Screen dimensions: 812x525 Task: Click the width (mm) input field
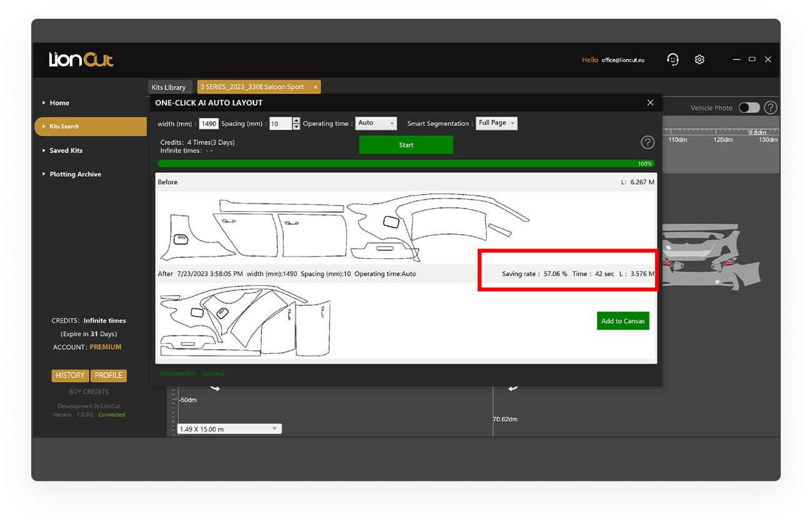(209, 124)
